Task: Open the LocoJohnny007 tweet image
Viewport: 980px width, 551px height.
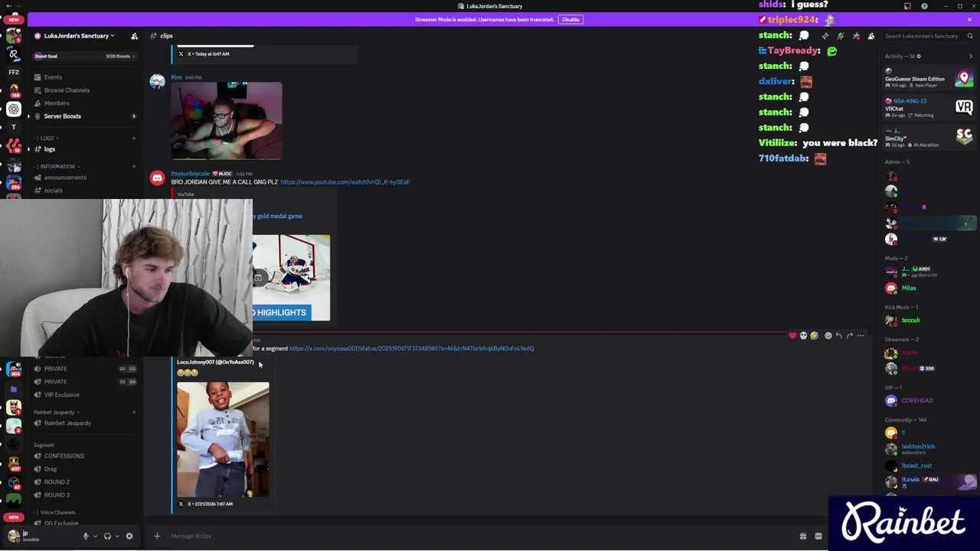Action: 223,440
